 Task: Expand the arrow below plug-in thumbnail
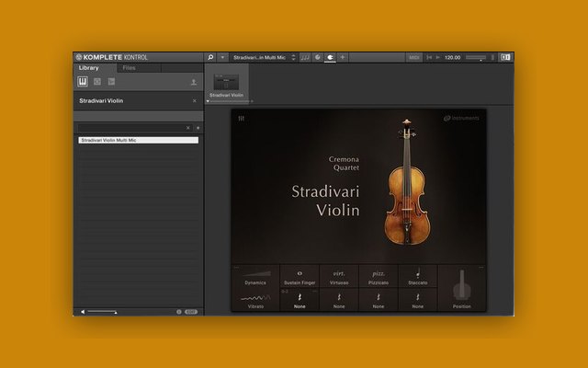(208, 101)
